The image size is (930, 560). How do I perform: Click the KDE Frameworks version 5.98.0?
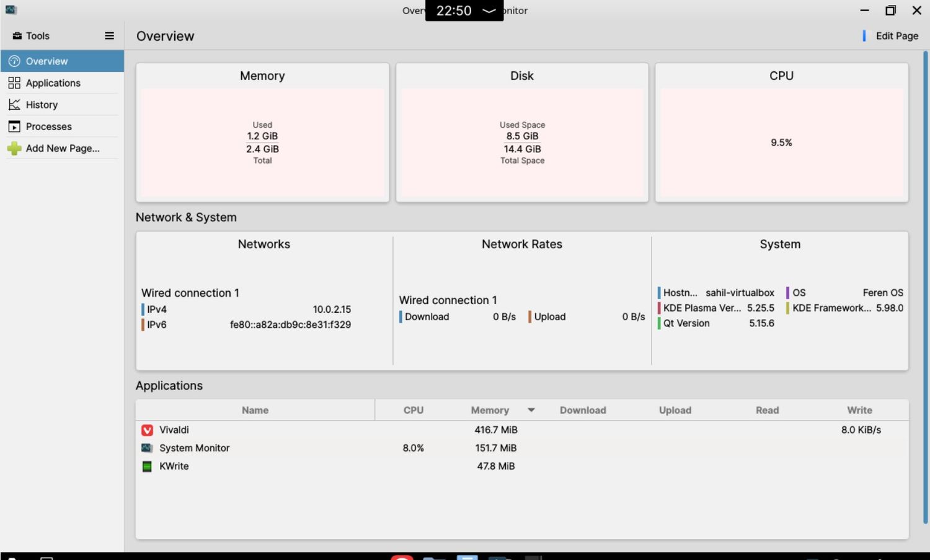pos(890,308)
